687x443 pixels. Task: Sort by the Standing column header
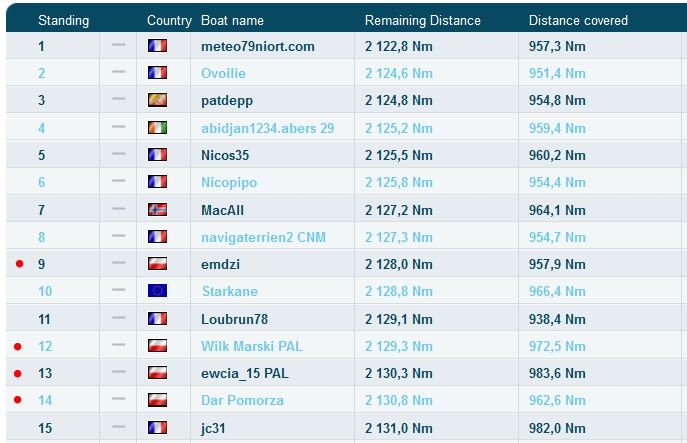pos(63,20)
